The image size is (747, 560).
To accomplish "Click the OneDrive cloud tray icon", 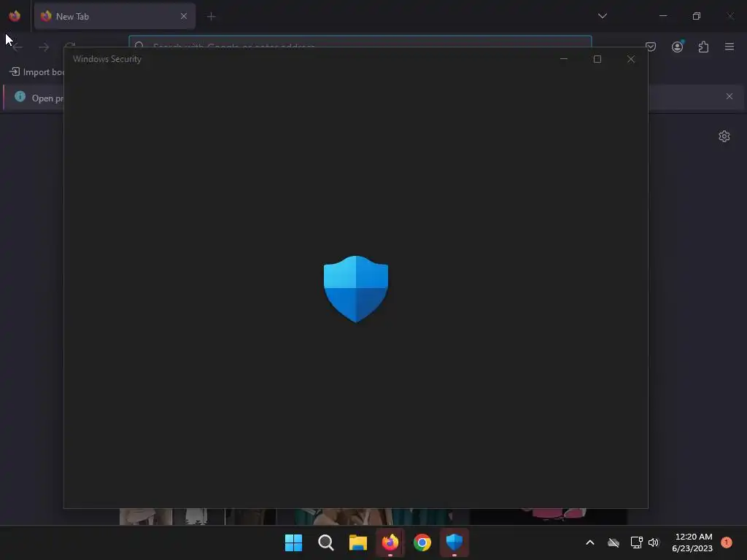I will [614, 542].
